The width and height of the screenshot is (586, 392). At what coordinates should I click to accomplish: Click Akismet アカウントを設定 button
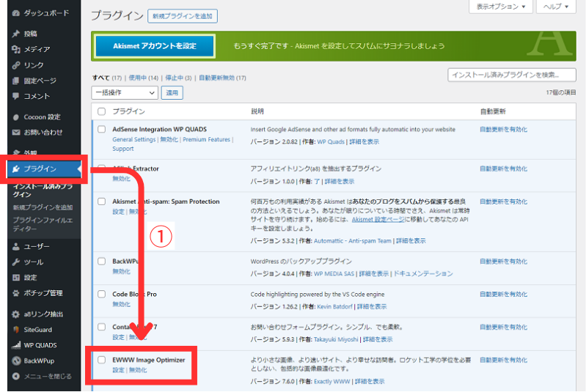tap(155, 46)
